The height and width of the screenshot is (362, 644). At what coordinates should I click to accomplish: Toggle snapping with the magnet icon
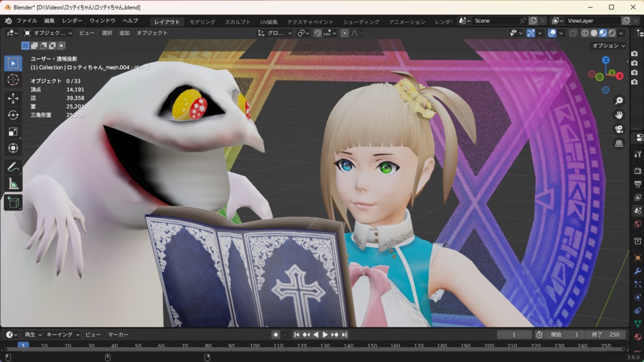click(317, 33)
